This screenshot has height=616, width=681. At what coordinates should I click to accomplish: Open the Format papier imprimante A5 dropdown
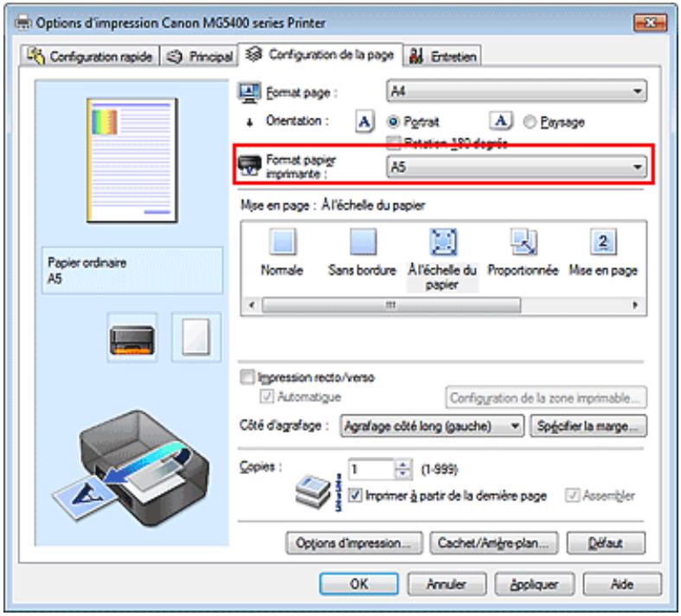pos(517,167)
